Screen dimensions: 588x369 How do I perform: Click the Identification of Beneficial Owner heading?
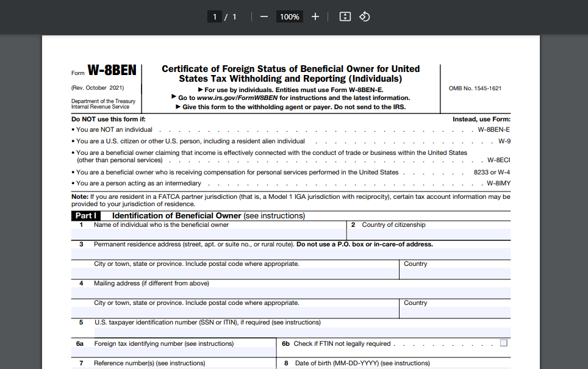(176, 216)
